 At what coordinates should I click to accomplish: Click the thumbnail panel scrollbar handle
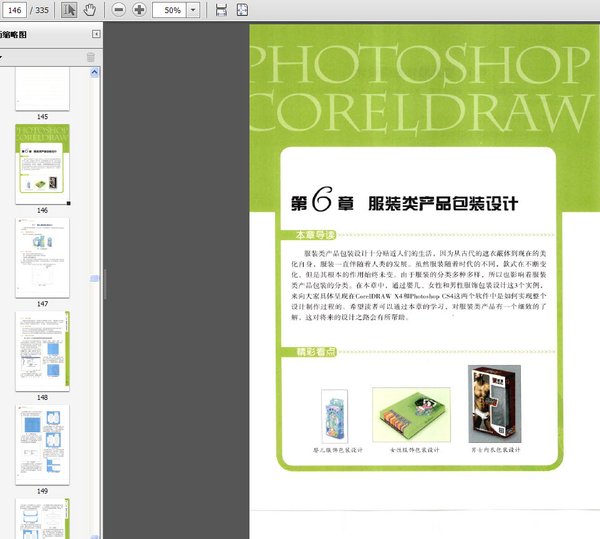pos(96,277)
